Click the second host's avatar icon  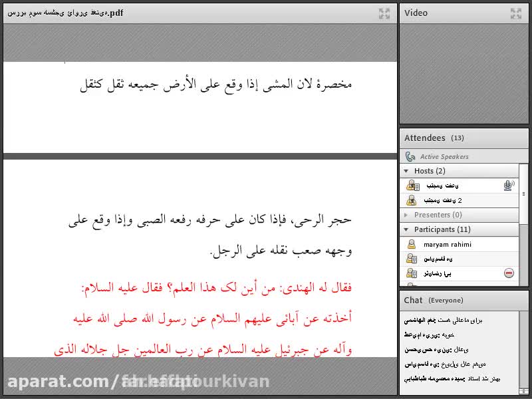(412, 200)
